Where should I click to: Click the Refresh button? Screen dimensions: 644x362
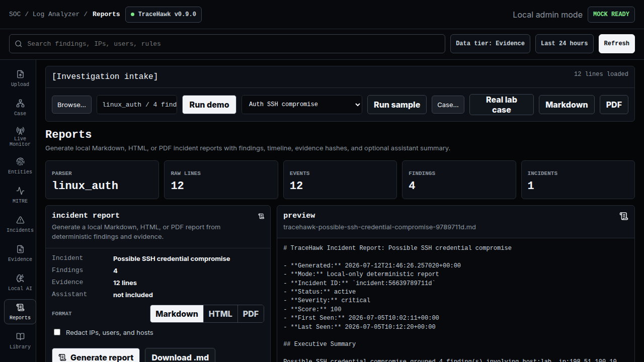(617, 43)
